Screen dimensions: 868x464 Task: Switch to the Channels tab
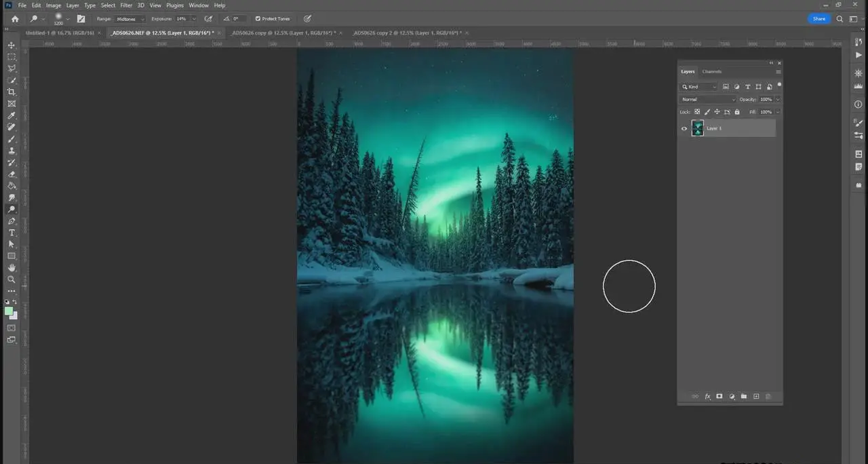pyautogui.click(x=712, y=71)
